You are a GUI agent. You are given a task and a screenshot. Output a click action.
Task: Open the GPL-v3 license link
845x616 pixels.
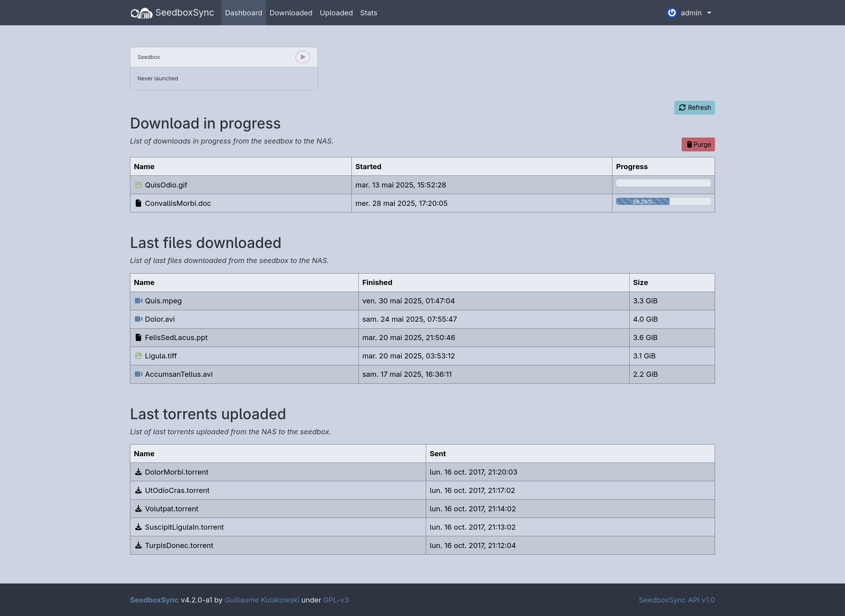coord(336,600)
